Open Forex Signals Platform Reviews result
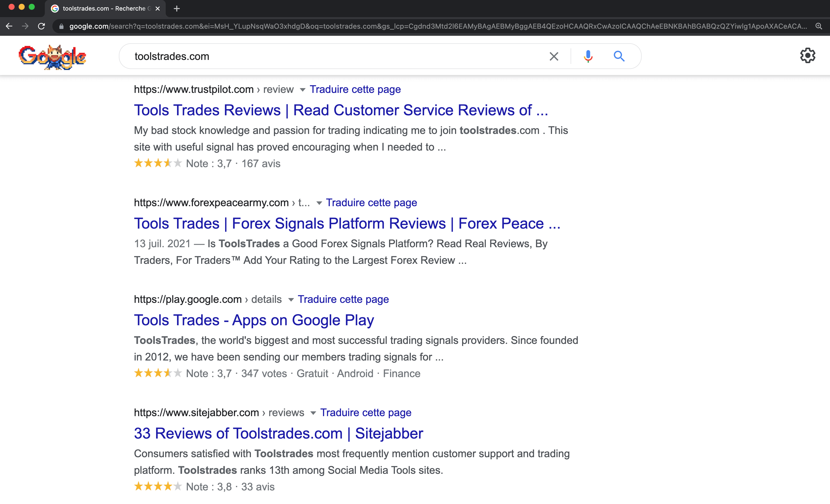 point(347,224)
